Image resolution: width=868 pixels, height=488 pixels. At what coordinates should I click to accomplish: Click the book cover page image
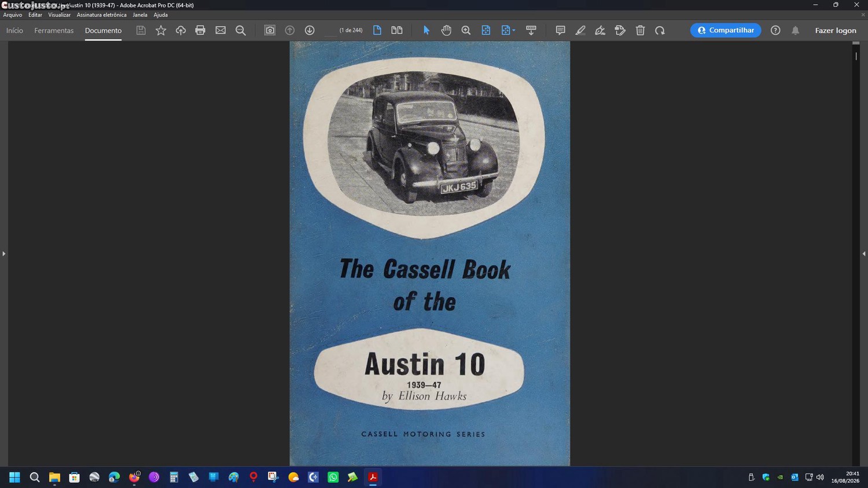click(429, 254)
